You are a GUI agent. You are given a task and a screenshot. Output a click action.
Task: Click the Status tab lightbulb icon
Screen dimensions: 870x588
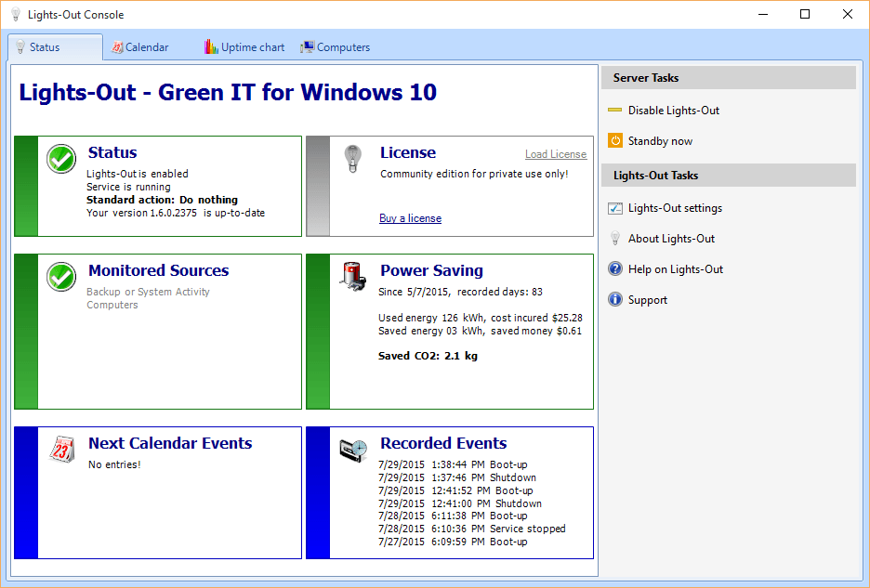coord(20,46)
